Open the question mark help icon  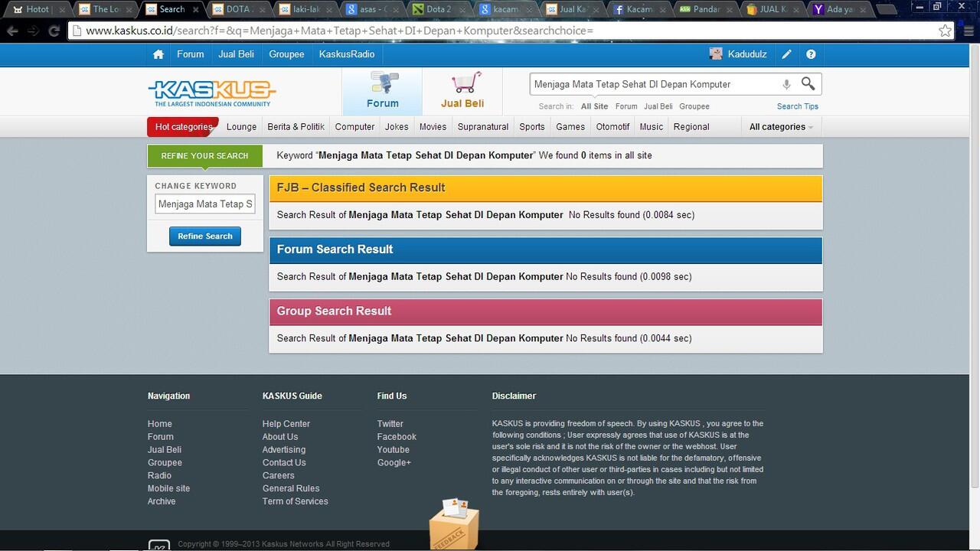pyautogui.click(x=811, y=54)
